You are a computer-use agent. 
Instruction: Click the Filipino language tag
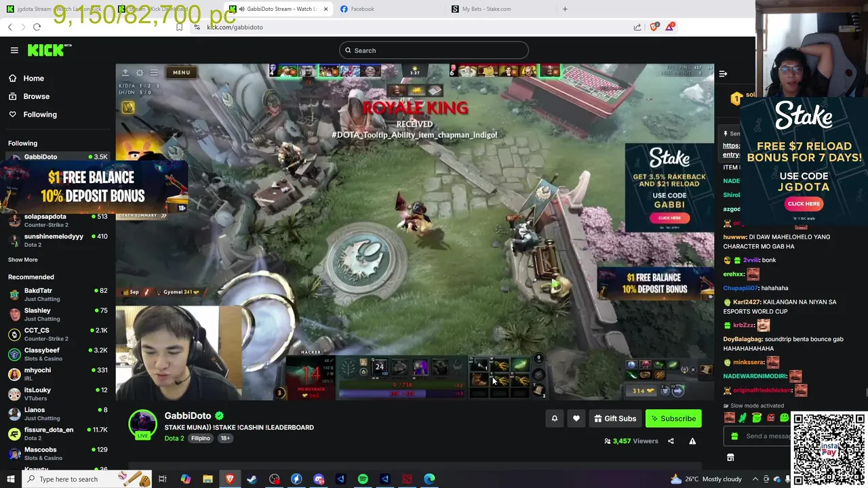201,439
